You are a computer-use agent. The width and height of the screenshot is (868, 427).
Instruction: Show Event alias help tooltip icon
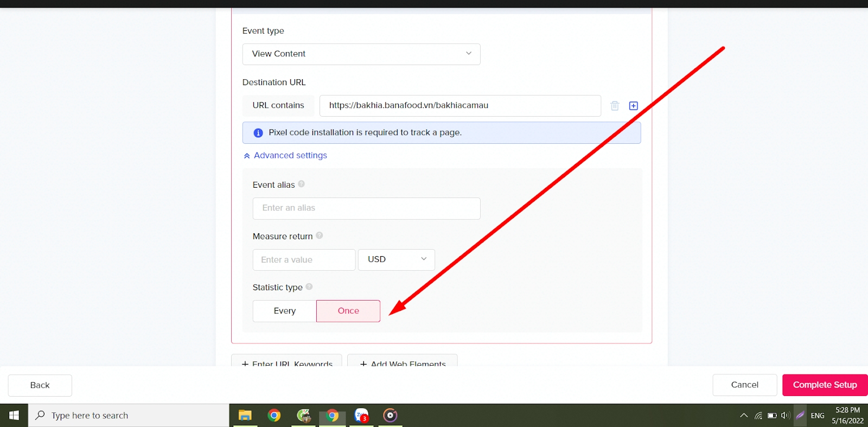(x=301, y=184)
